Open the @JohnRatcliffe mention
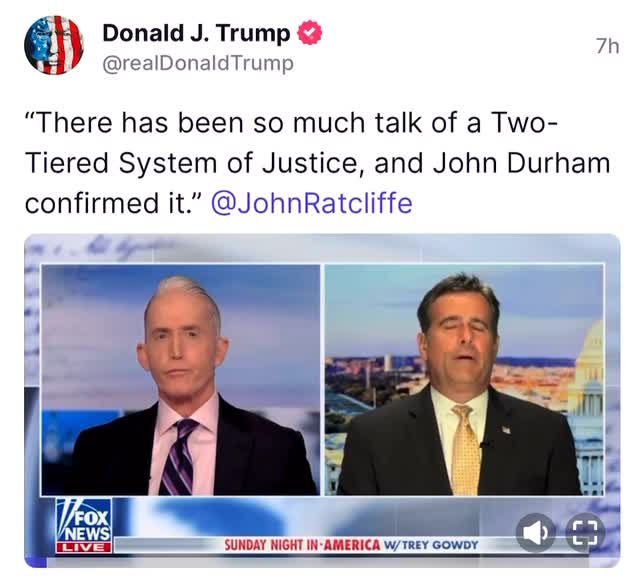Screen dimensions: 640x580 click(x=312, y=203)
